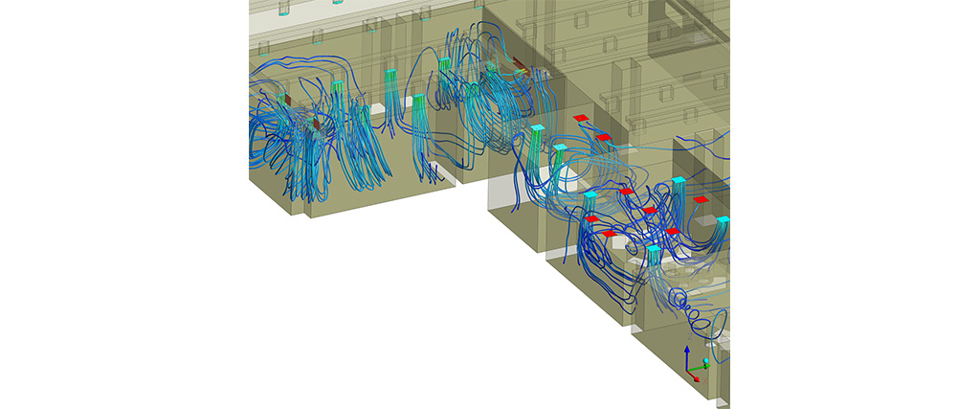
Task: Click the cyan inlet directly above the spiral streamline
Action: click(654, 249)
